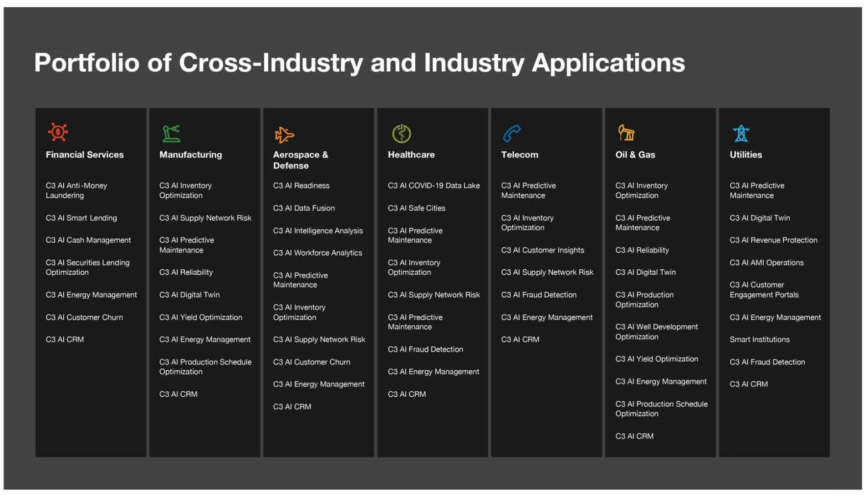Image resolution: width=868 pixels, height=495 pixels.
Task: Click C3 AI Energy Management under Financial Services
Action: click(91, 295)
